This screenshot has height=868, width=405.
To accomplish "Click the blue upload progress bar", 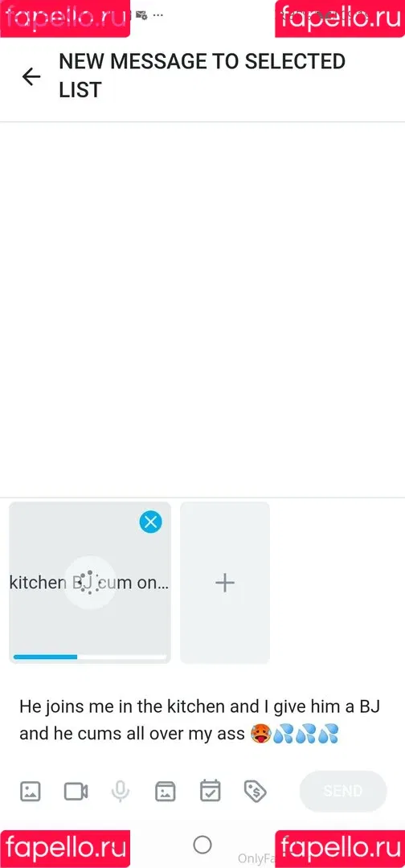I will pyautogui.click(x=45, y=657).
